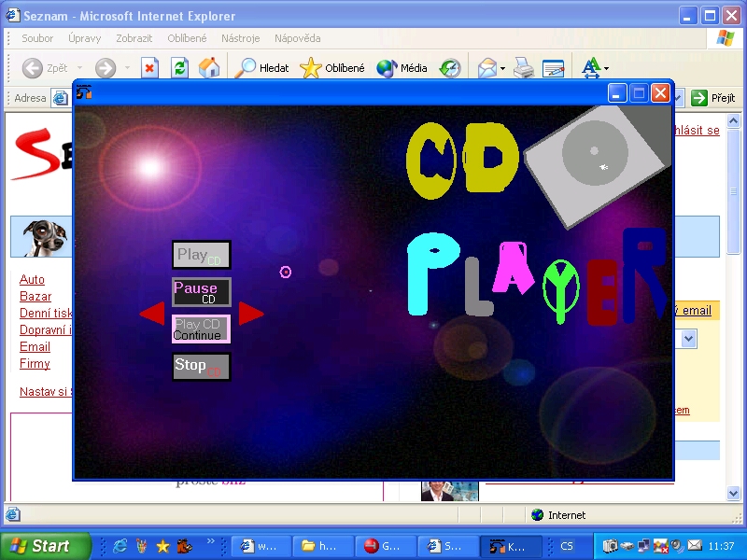747x560 pixels.
Task: Click the Windows Start button
Action: [x=45, y=546]
